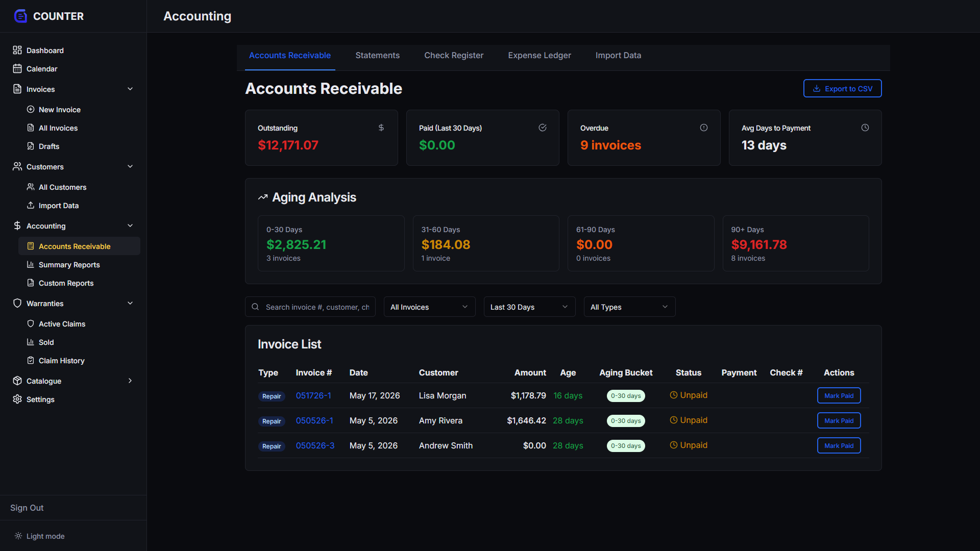980x551 pixels.
Task: Click the Sold bar chart icon
Action: point(31,342)
